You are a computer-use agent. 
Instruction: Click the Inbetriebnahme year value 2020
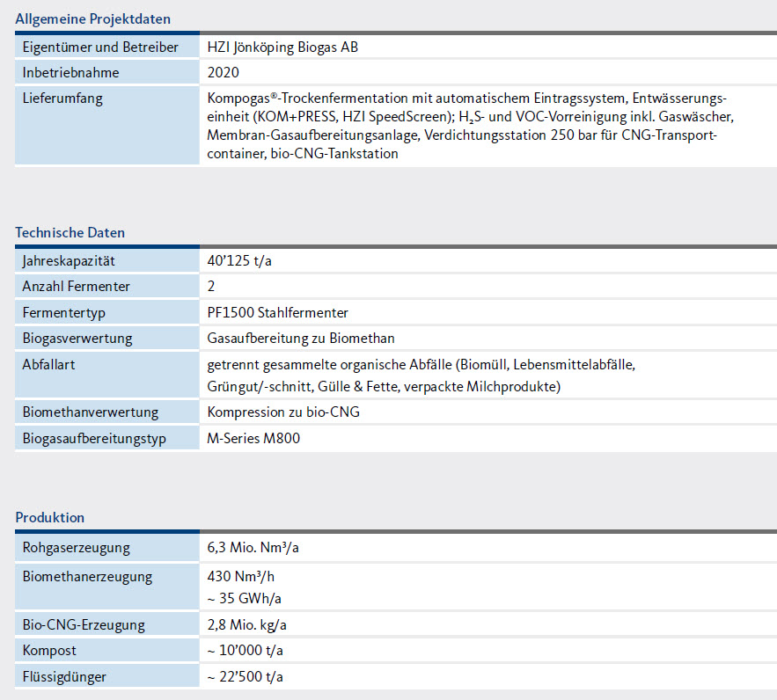click(x=223, y=73)
